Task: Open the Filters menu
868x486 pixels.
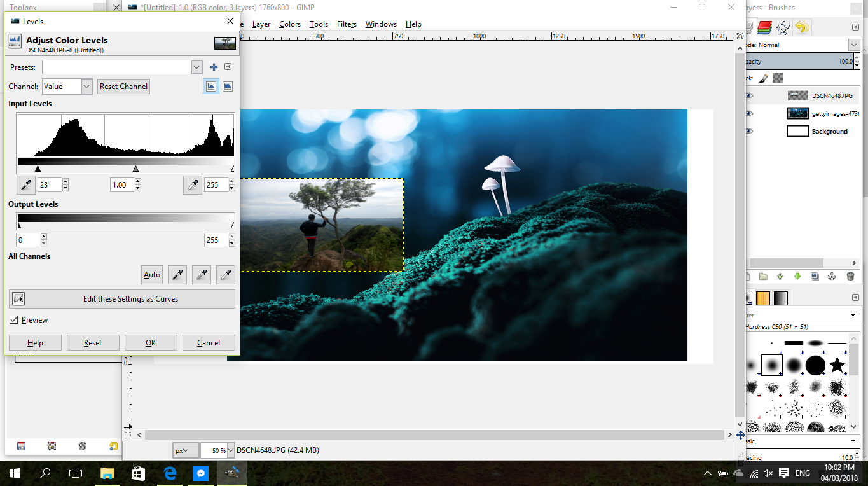Action: click(347, 24)
